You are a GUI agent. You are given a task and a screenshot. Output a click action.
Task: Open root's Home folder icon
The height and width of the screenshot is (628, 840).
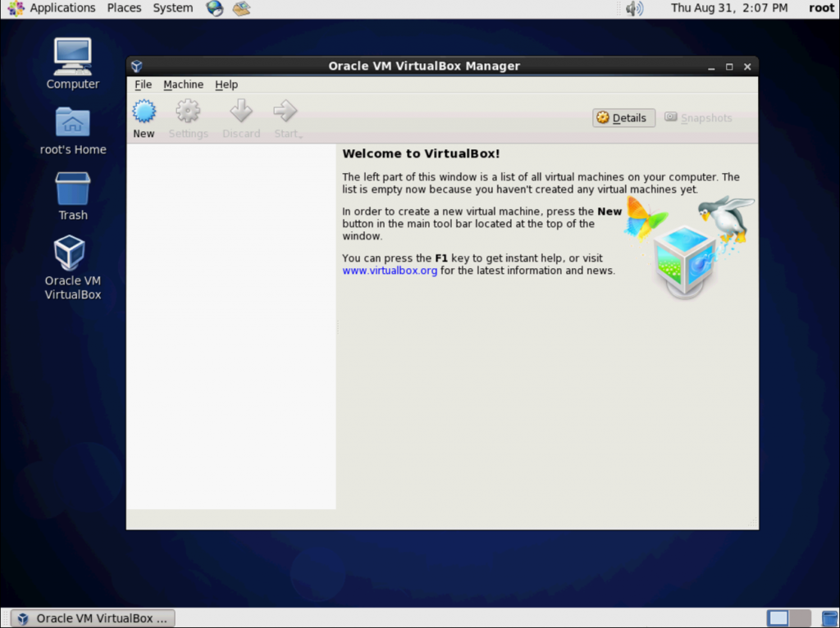[x=72, y=131]
